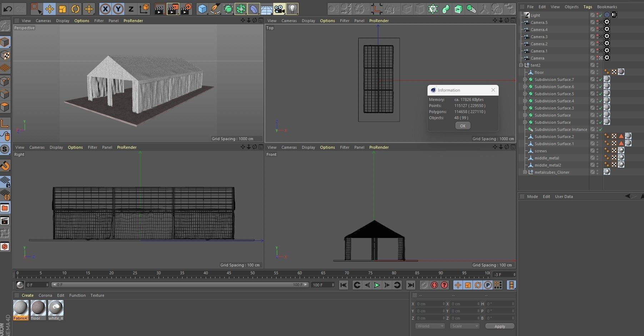The width and height of the screenshot is (644, 336).
Task: Open the Corona menu in Material Manager
Action: 45,295
